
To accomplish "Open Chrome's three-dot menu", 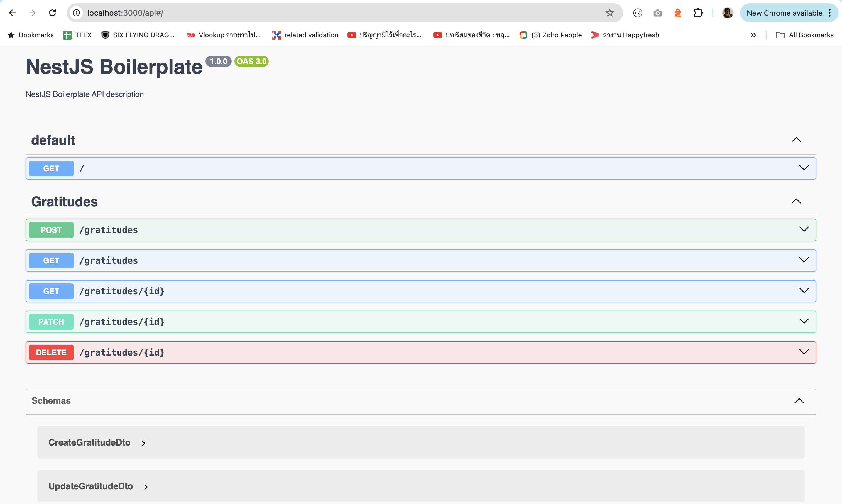I will [830, 13].
